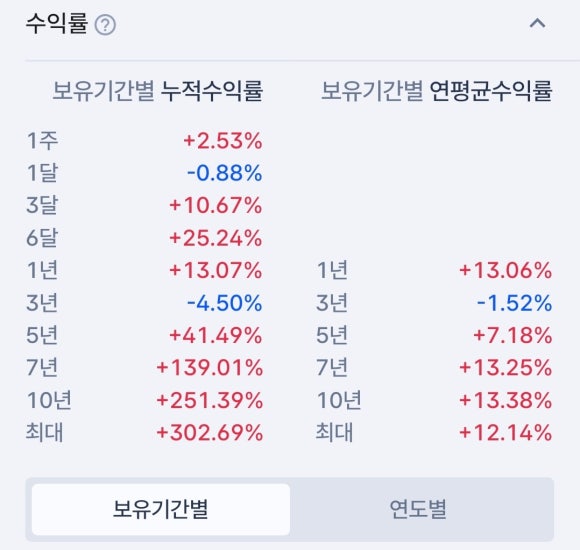
Task: Select the 1달 return value -0.88%
Action: (x=225, y=173)
